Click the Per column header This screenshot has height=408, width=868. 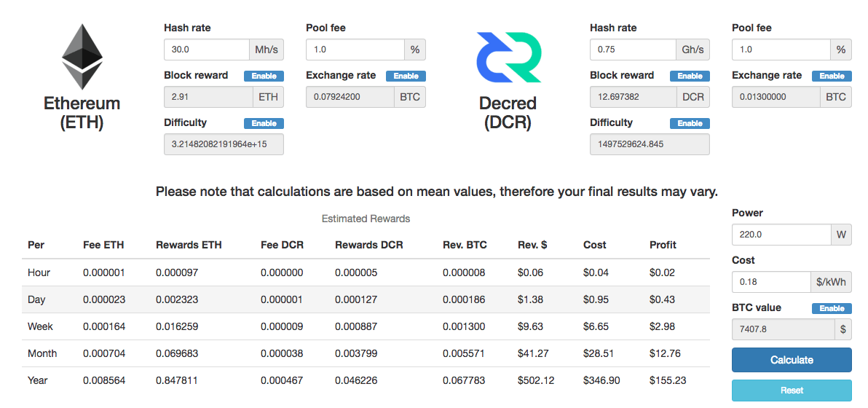tap(36, 245)
